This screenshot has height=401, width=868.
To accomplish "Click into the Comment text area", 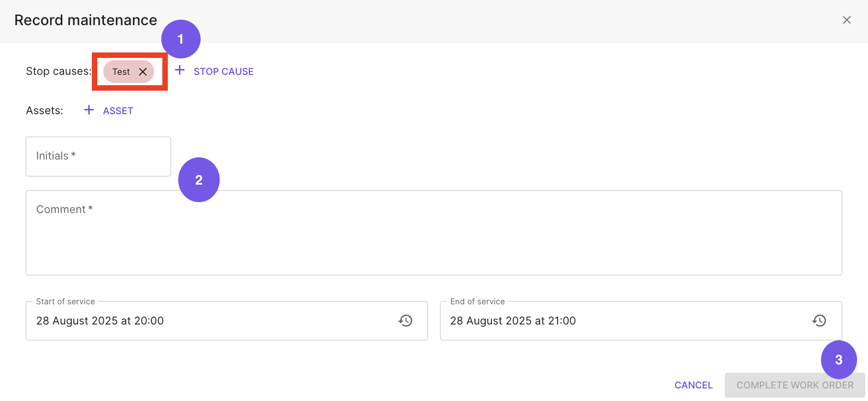I will click(x=434, y=233).
